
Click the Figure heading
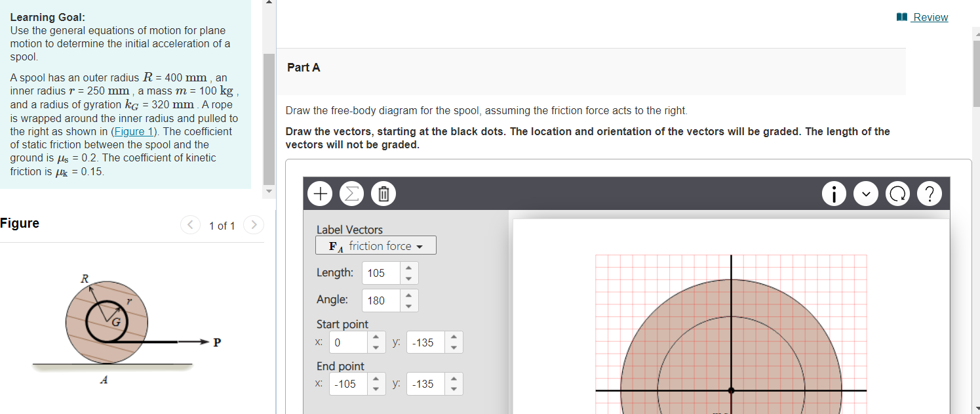(x=20, y=223)
